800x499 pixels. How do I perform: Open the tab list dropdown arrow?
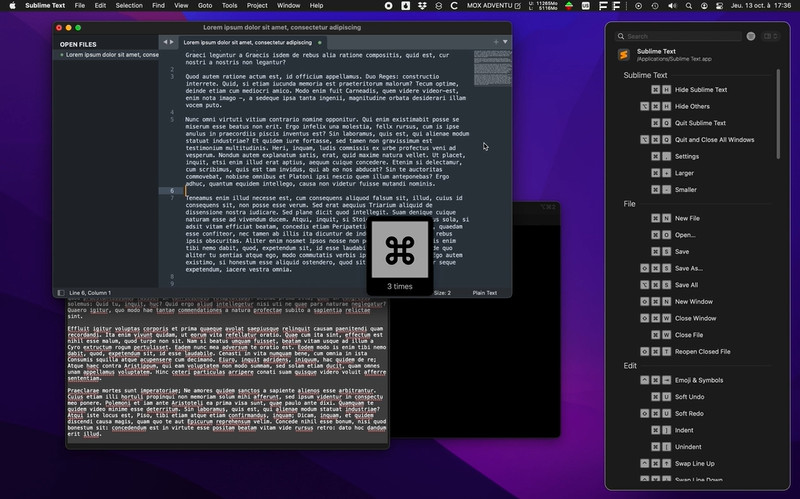coord(505,42)
